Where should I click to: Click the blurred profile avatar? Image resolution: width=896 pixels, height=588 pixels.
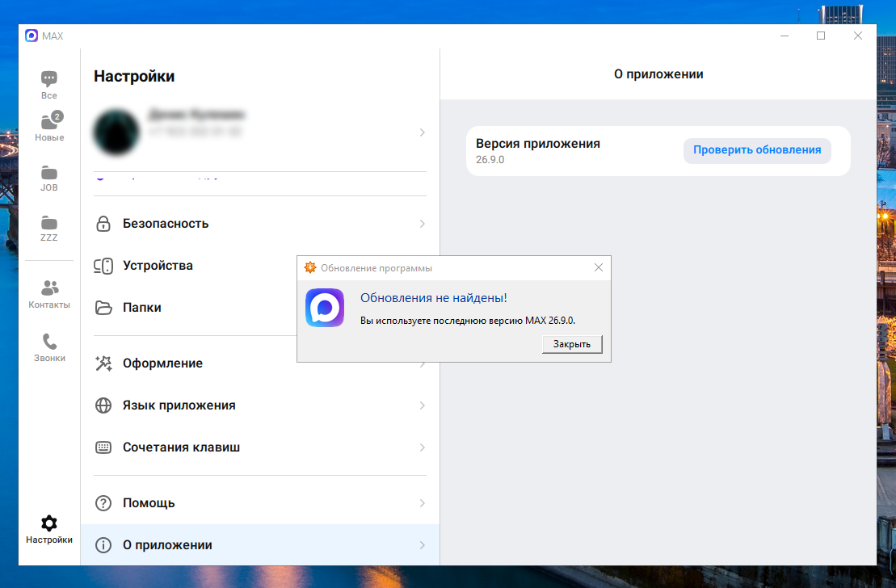coord(116,132)
